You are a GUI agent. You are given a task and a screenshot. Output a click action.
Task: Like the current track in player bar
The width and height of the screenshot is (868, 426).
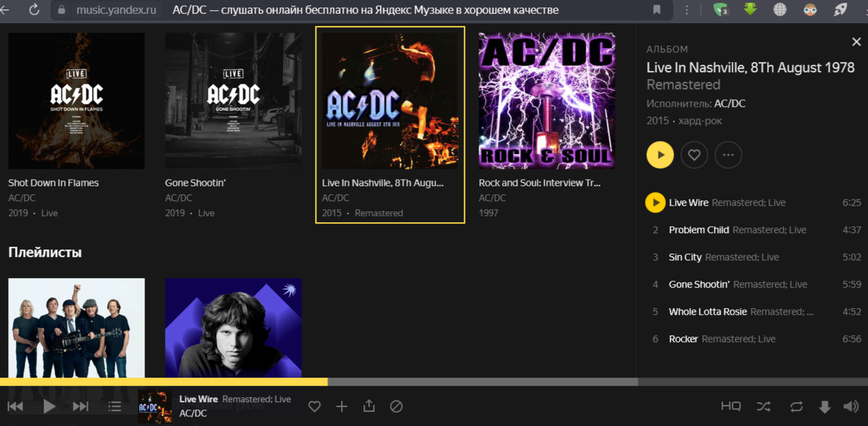(314, 406)
